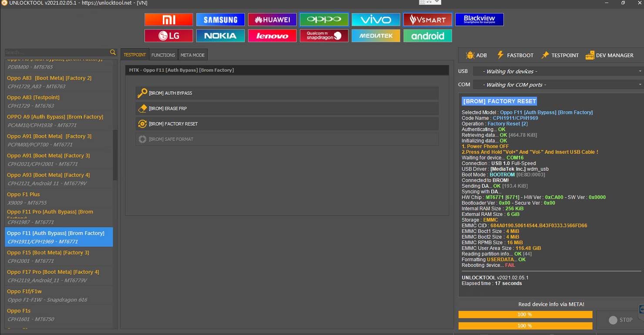Select Oppo F11 Pro [Auth Bypass] entry
Viewport: 644px width, 335px height.
pos(59,217)
